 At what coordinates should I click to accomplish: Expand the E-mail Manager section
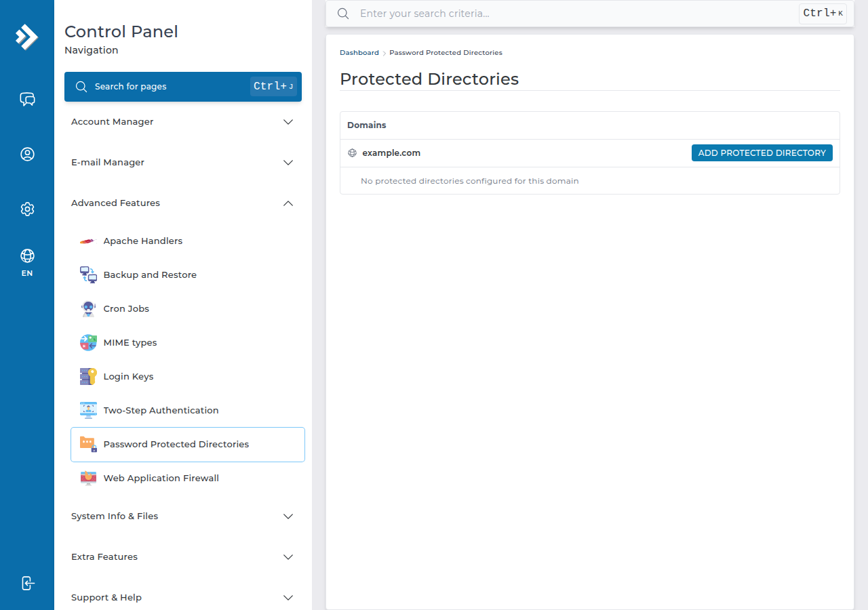[183, 163]
